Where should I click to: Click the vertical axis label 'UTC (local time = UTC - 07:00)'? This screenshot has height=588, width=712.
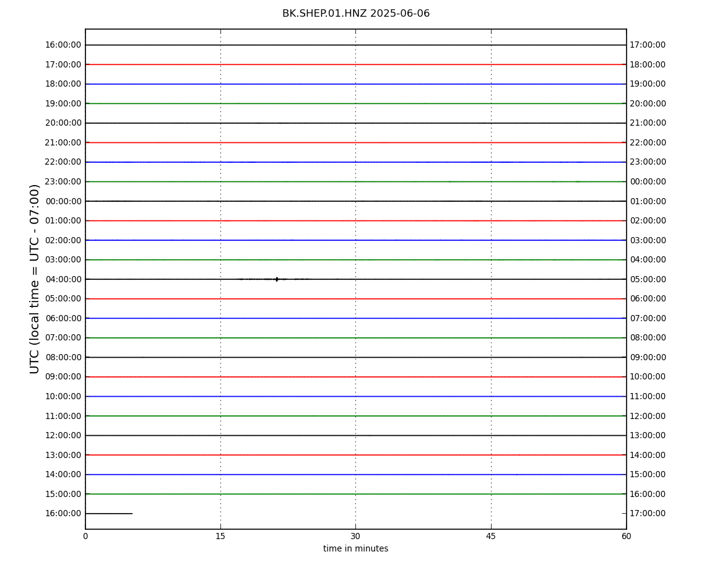35,279
